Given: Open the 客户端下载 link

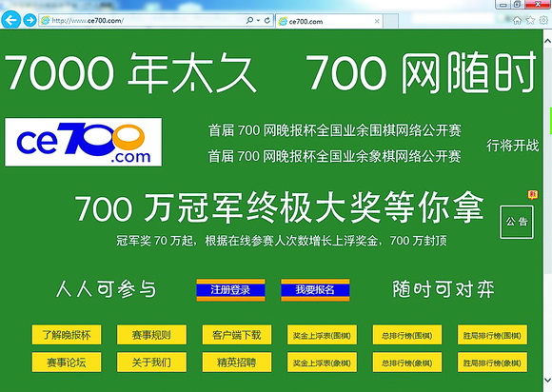Looking at the screenshot, I should (237, 335).
